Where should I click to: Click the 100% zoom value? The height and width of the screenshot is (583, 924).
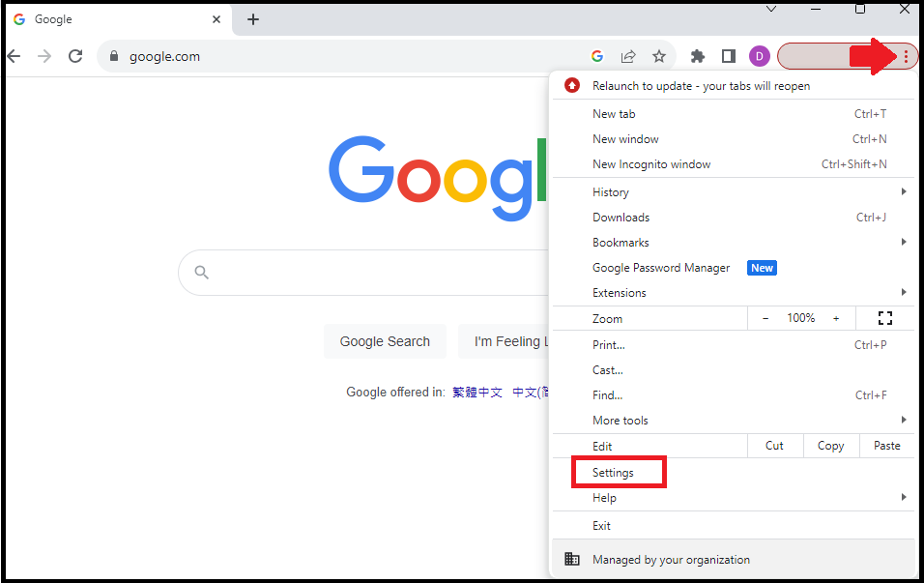801,318
